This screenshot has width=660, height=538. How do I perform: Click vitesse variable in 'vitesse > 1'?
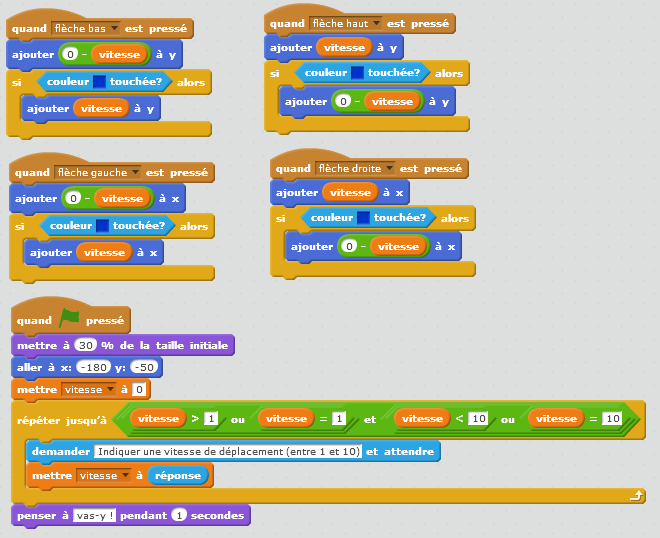pos(158,419)
